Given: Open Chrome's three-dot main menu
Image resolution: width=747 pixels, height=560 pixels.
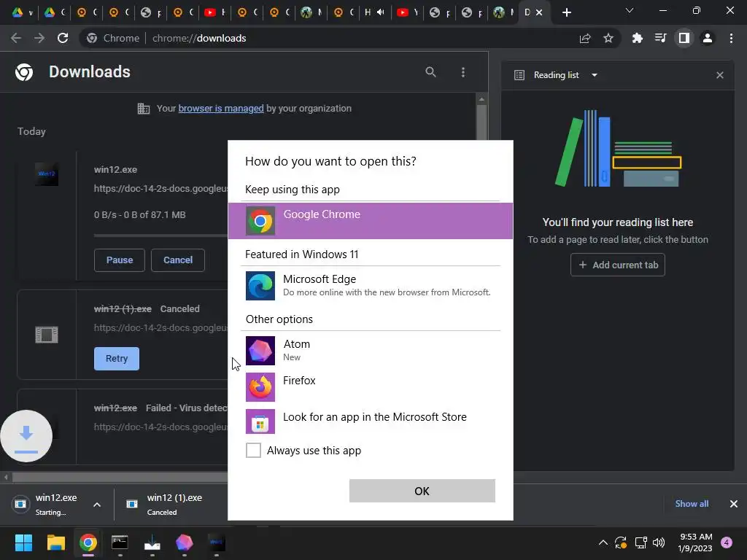Looking at the screenshot, I should (x=731, y=38).
